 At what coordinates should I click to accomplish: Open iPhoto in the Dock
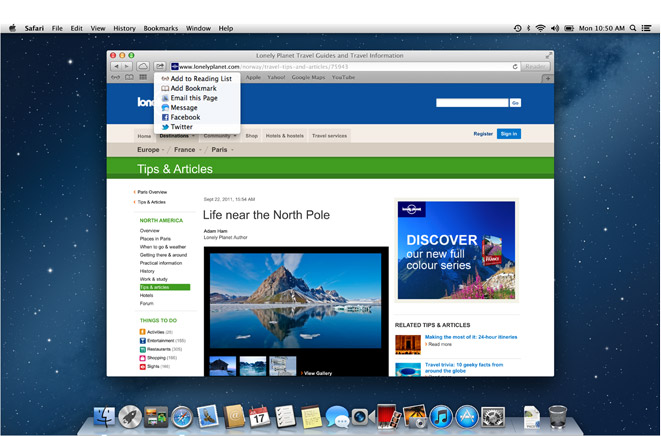pyautogui.click(x=415, y=417)
